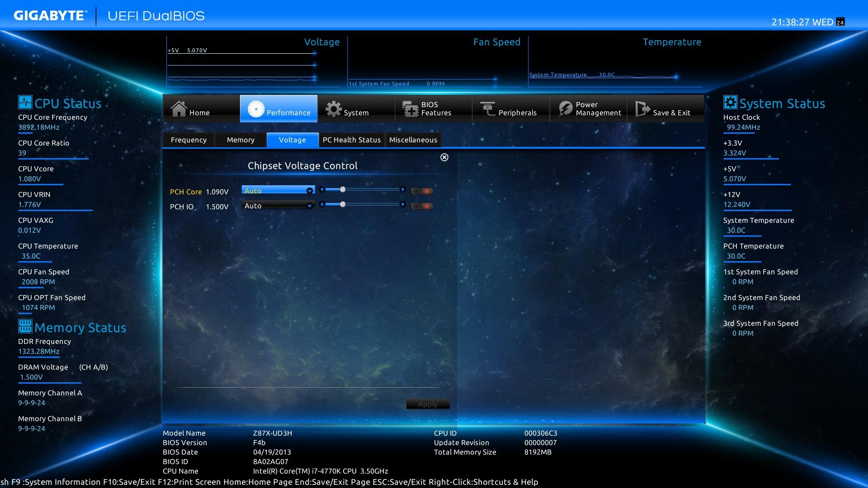The height and width of the screenshot is (488, 868).
Task: Open BIOS Features section
Action: click(x=434, y=108)
